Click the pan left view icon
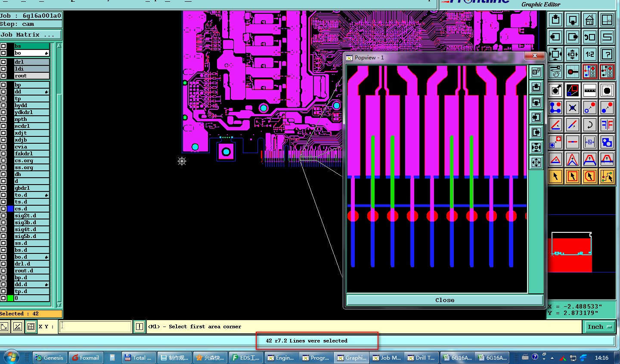Viewport: 620px width, 364px height. (555, 37)
